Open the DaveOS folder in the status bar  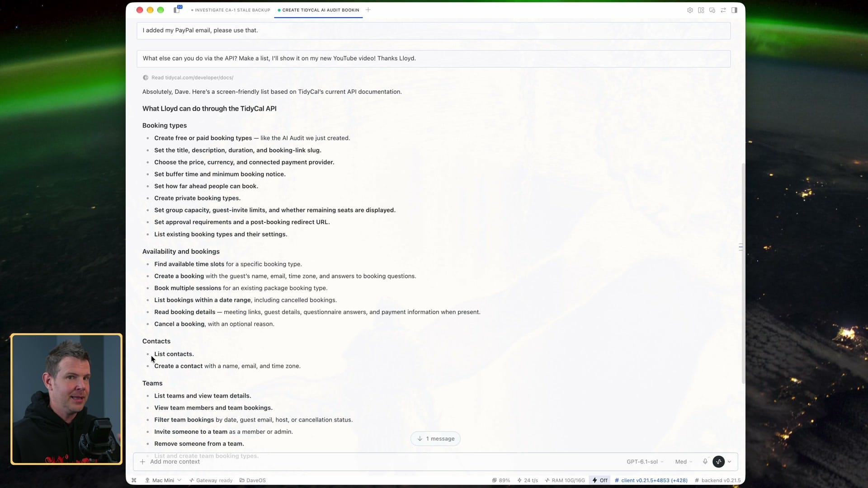(253, 480)
